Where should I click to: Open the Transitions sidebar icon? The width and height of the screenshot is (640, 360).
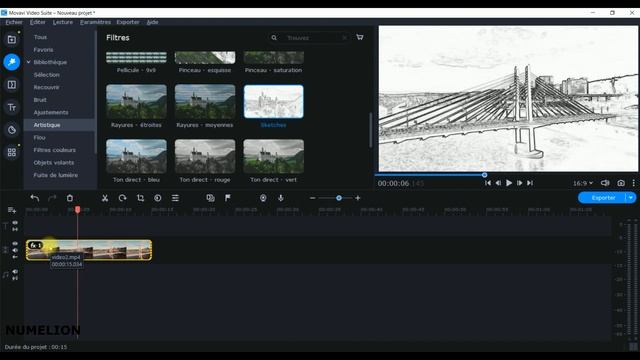click(x=11, y=84)
